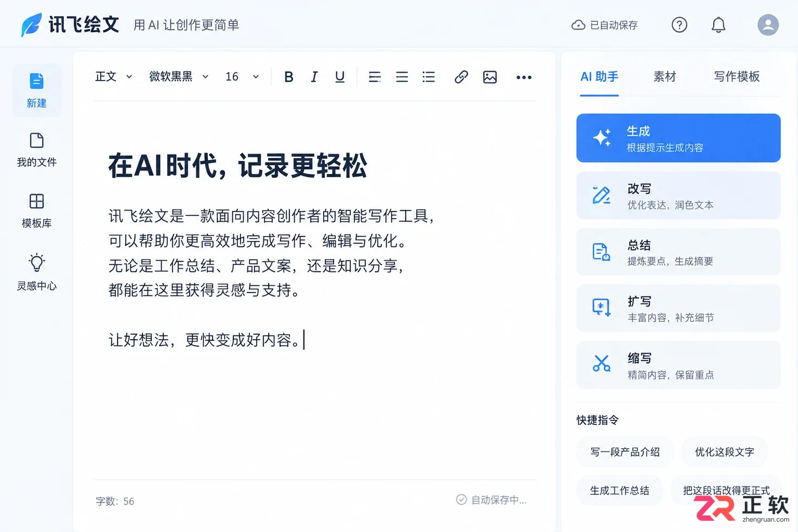Image resolution: width=798 pixels, height=532 pixels.
Task: Click the 生成工作总结 quick command
Action: click(x=620, y=490)
